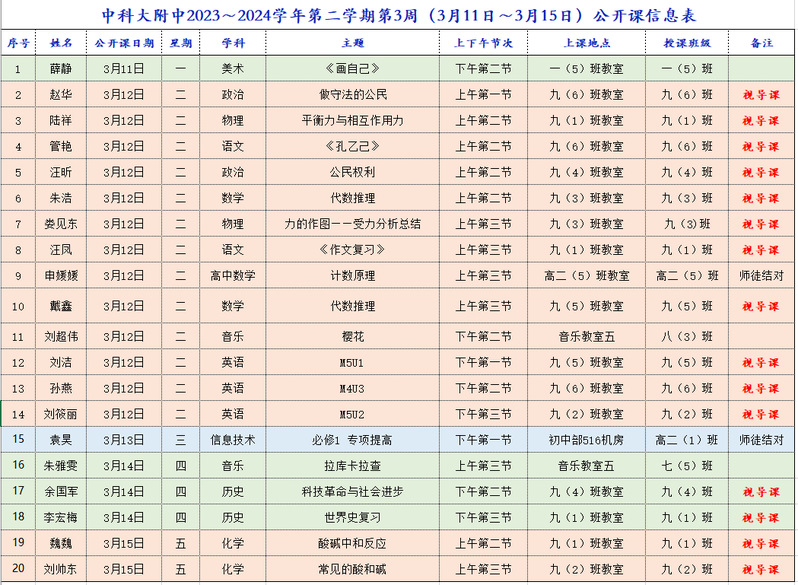Click the name cell 陆祥
The image size is (798, 585).
coord(61,121)
